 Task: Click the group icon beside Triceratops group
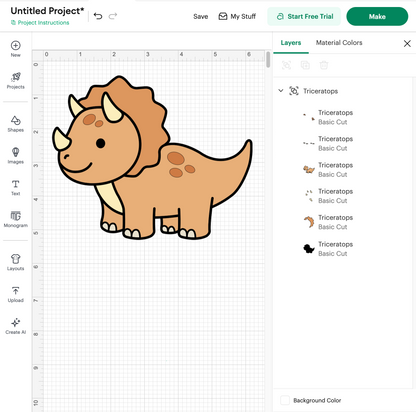[x=294, y=91]
